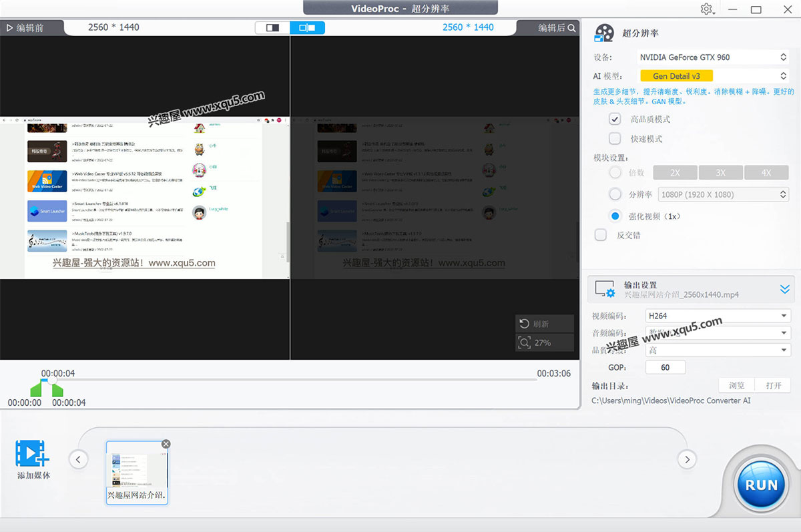This screenshot has width=801, height=532.
Task: Click the output path C:\Users\ming\Videos text
Action: point(671,401)
